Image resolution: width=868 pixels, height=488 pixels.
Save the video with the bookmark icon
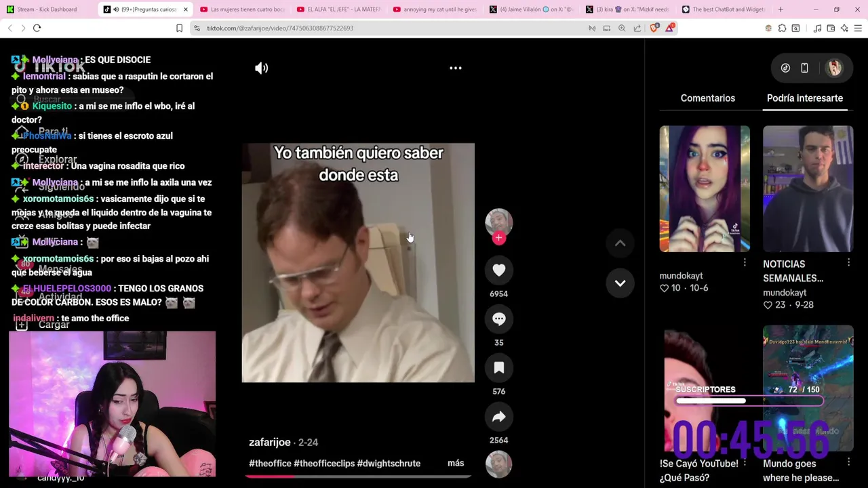[x=499, y=368]
